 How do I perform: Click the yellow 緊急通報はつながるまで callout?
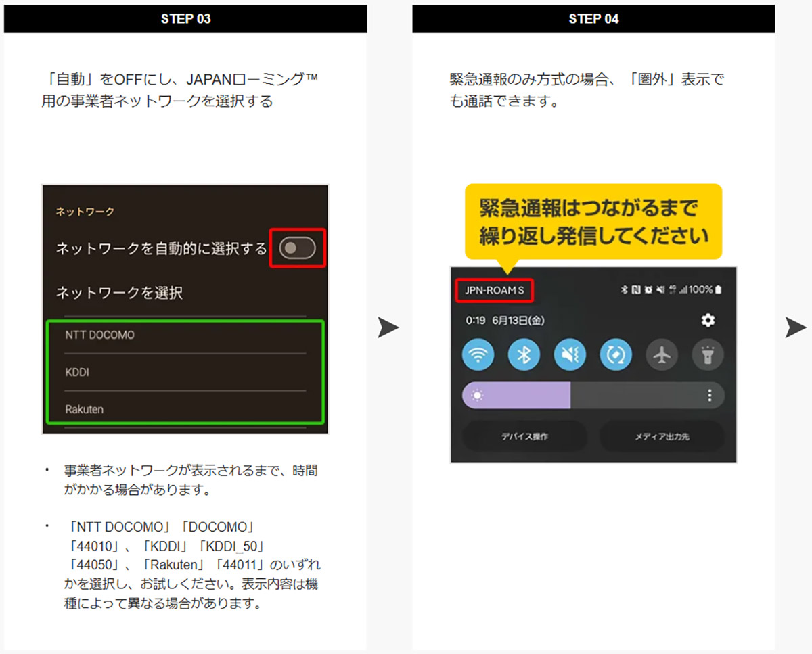593,220
